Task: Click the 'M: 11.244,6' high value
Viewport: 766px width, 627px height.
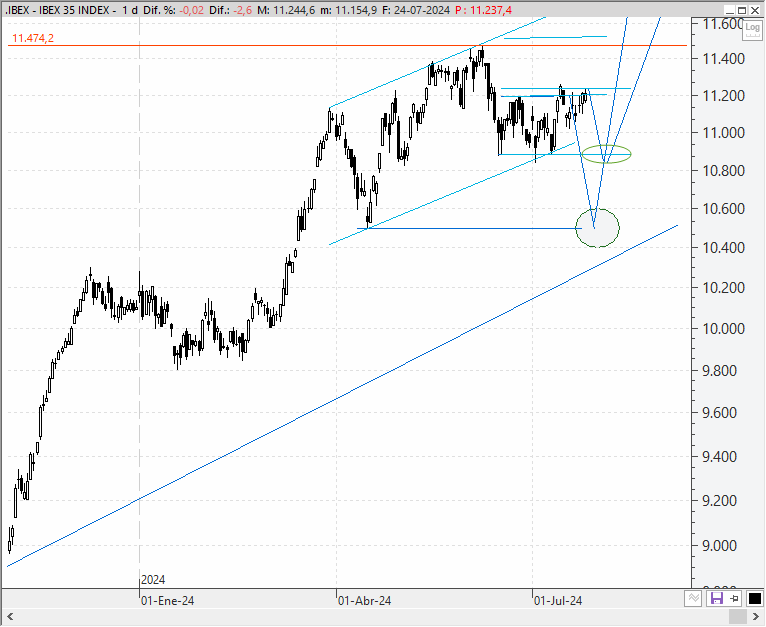Action: point(286,10)
